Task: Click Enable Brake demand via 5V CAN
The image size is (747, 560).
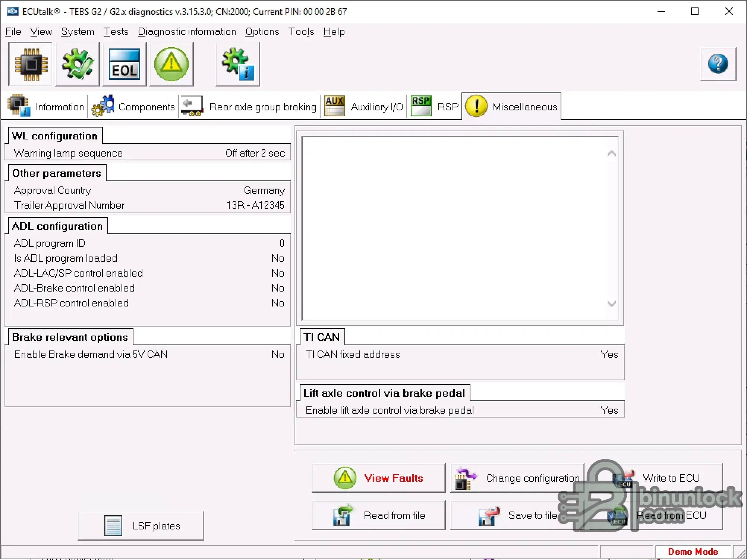Action: (x=149, y=354)
